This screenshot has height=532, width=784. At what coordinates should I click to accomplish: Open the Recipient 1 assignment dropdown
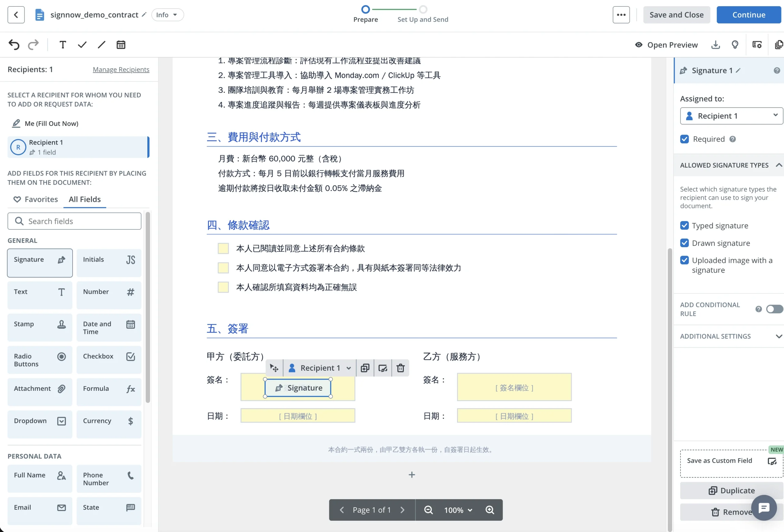point(731,116)
